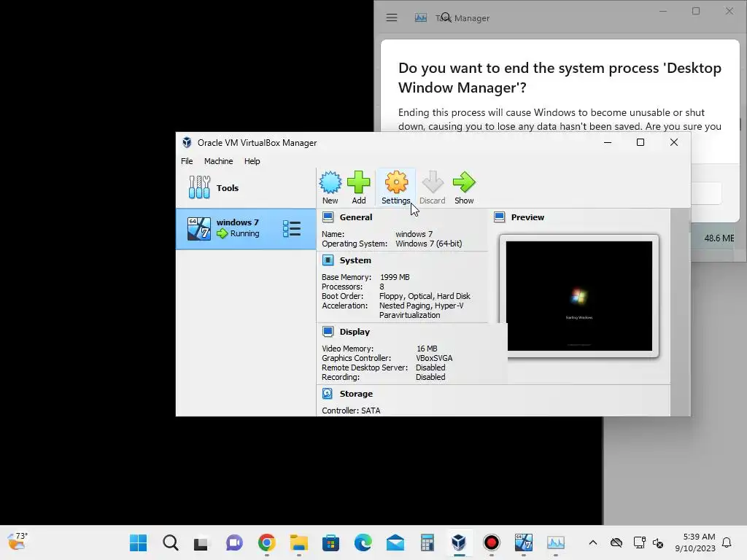This screenshot has width=747, height=560.
Task: Select the windows 7 Running VM entry
Action: click(246, 228)
